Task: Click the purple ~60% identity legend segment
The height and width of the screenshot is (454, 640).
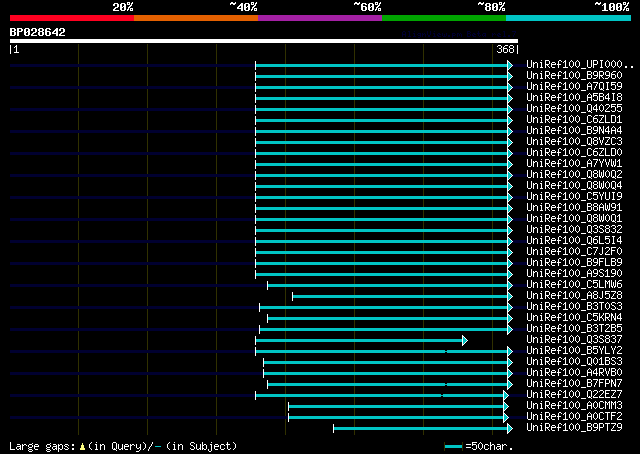Action: click(320, 18)
